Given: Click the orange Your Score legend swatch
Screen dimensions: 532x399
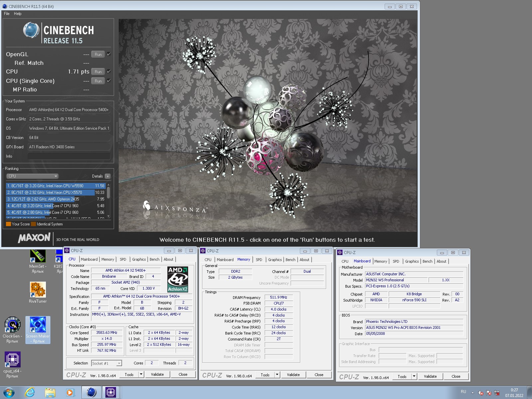Looking at the screenshot, I should pyautogui.click(x=9, y=224).
